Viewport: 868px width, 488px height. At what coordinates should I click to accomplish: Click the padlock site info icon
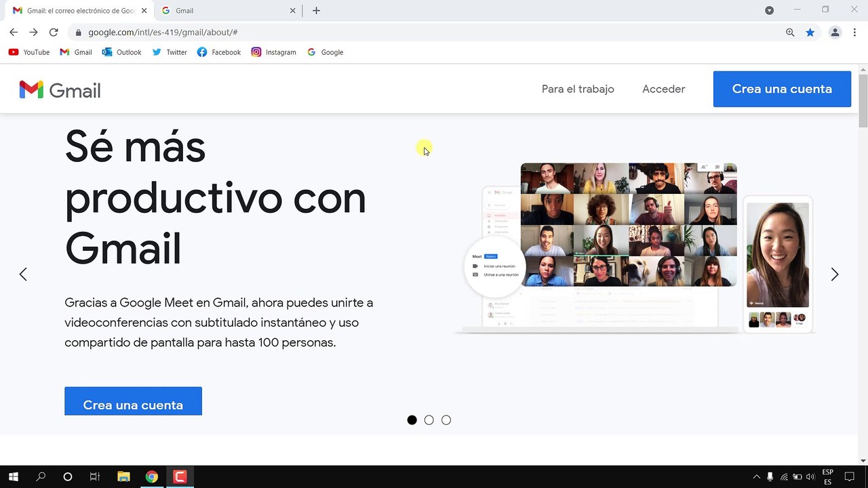[x=79, y=33]
